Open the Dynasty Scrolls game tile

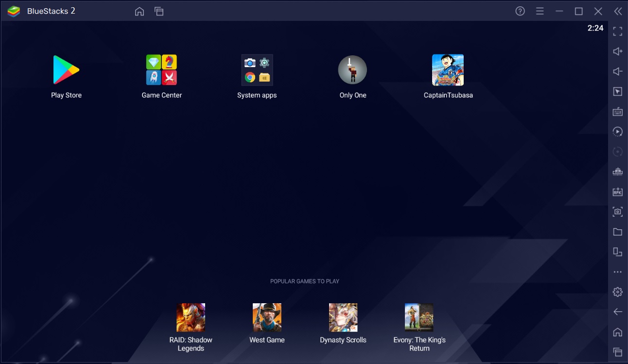(x=343, y=318)
